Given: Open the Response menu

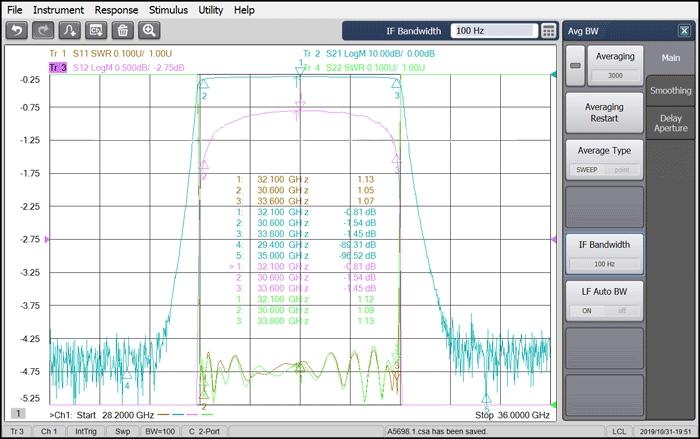Looking at the screenshot, I should (x=116, y=10).
